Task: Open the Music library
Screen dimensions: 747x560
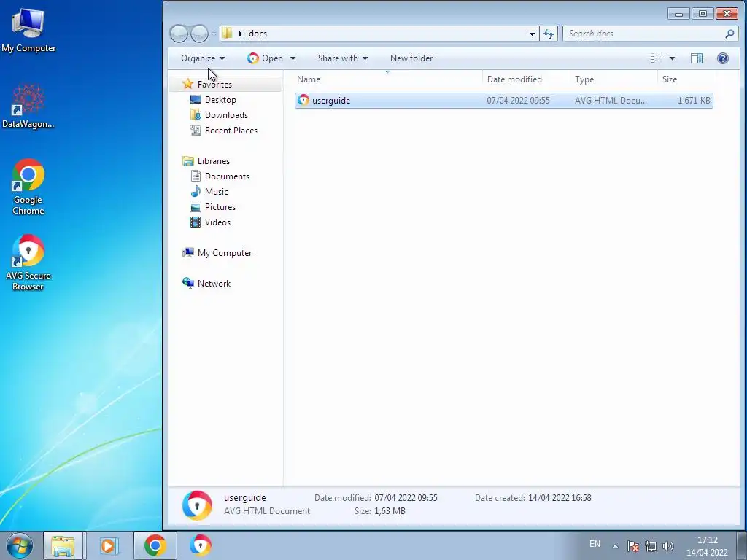Action: [x=216, y=192]
